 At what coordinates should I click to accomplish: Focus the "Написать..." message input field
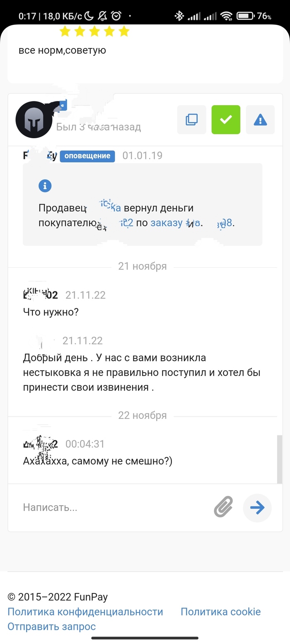coord(112,507)
